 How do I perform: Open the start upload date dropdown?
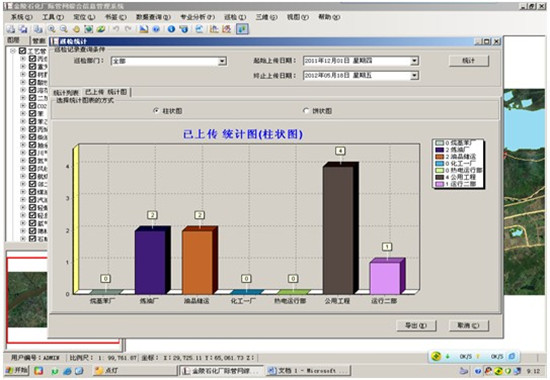(414, 61)
